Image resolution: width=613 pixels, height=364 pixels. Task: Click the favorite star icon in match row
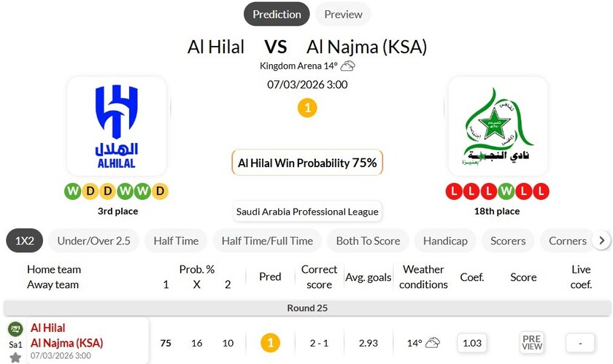point(15,357)
